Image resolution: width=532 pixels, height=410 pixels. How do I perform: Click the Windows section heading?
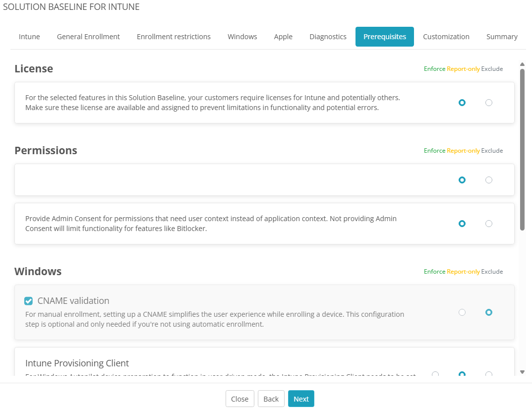(x=38, y=272)
